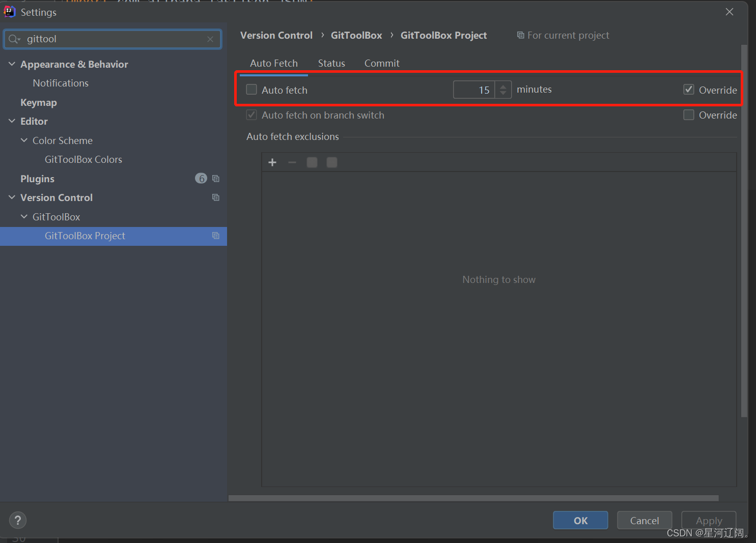756x543 pixels.
Task: Click the vertical scrollbar on the right panel
Action: 744,231
